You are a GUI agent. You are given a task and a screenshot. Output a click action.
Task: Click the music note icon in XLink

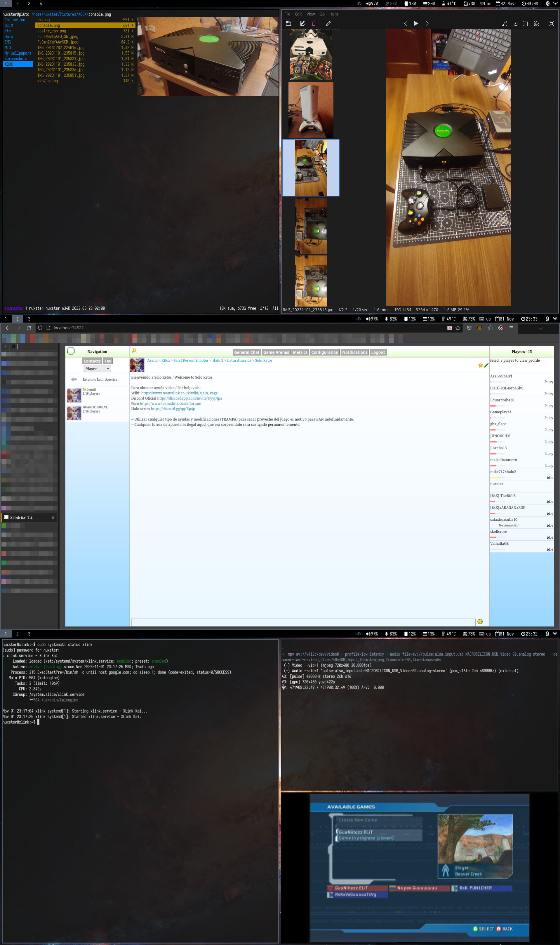[134, 350]
